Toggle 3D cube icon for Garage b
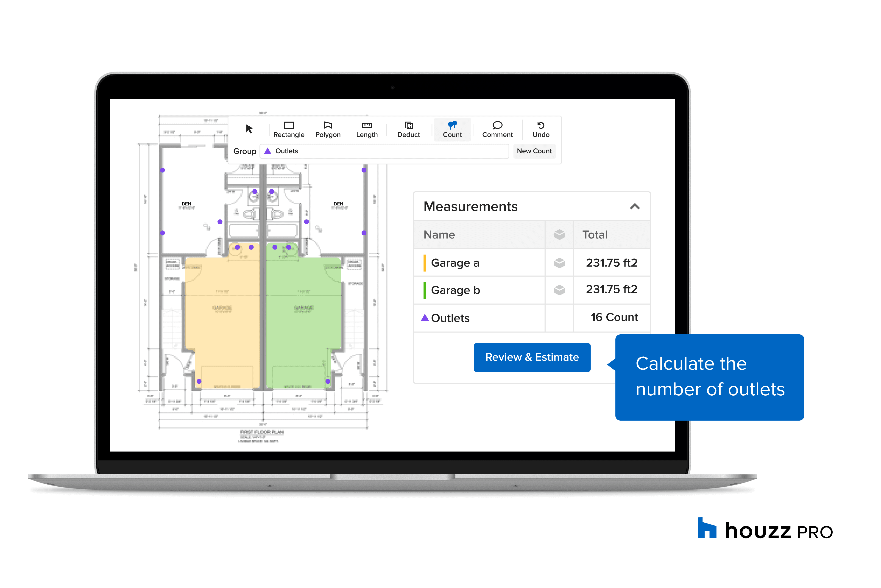Viewport: 881px width, 588px height. point(559,290)
